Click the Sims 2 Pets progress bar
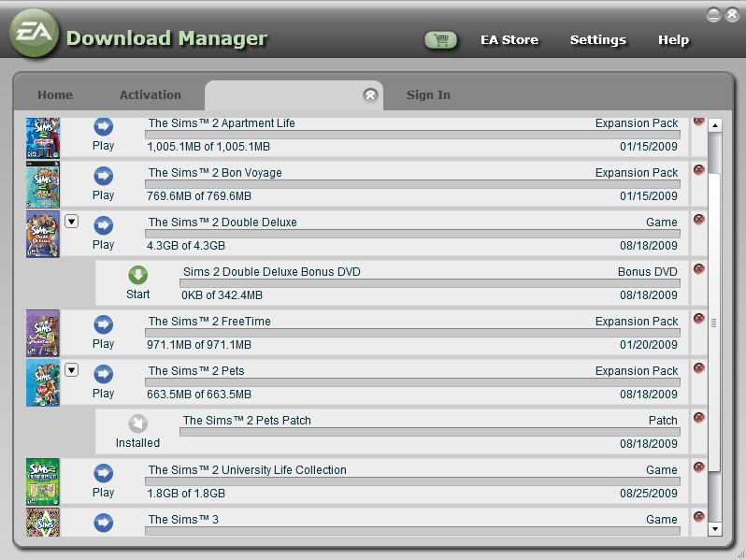Viewport: 746px width, 560px height. pyautogui.click(x=412, y=382)
